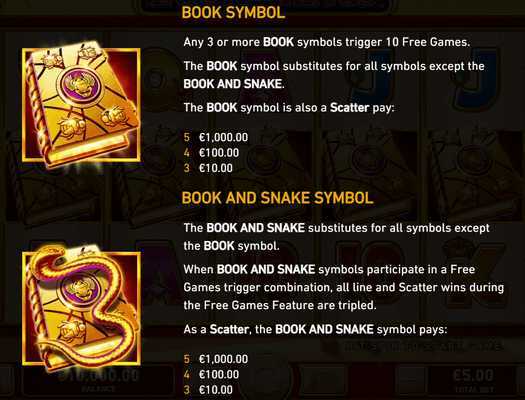The width and height of the screenshot is (525, 400).
Task: Click the 'Free Games Feature are tripled' line
Action: [280, 305]
